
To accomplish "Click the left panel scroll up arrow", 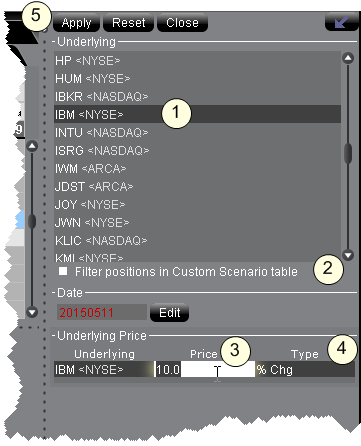I will [32, 146].
